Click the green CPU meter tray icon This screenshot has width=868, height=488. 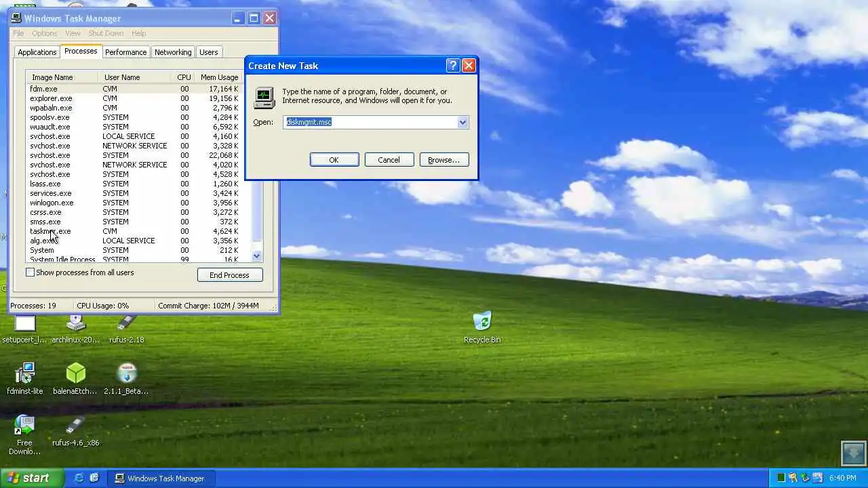(781, 478)
